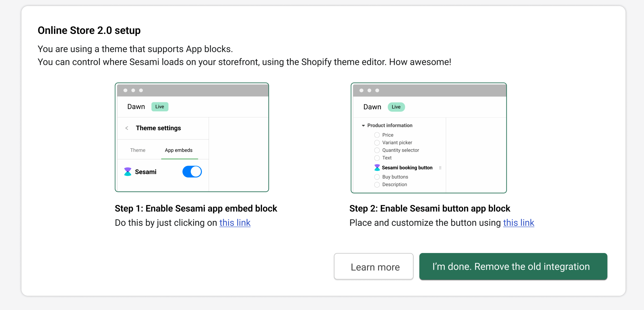The height and width of the screenshot is (310, 644).
Task: Click the Live badge in Step 1 image
Action: [x=160, y=107]
